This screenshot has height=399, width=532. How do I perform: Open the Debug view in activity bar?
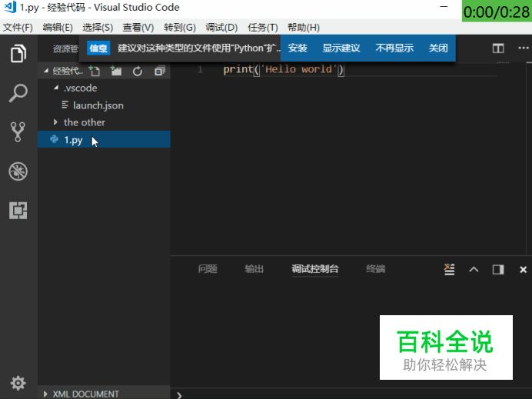point(18,171)
